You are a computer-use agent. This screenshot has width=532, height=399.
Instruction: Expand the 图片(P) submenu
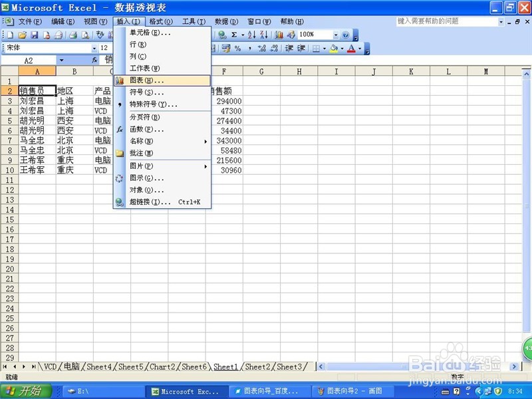(162, 166)
